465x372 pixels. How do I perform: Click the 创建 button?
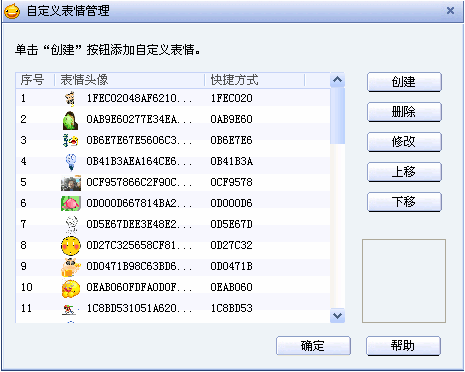pos(404,82)
